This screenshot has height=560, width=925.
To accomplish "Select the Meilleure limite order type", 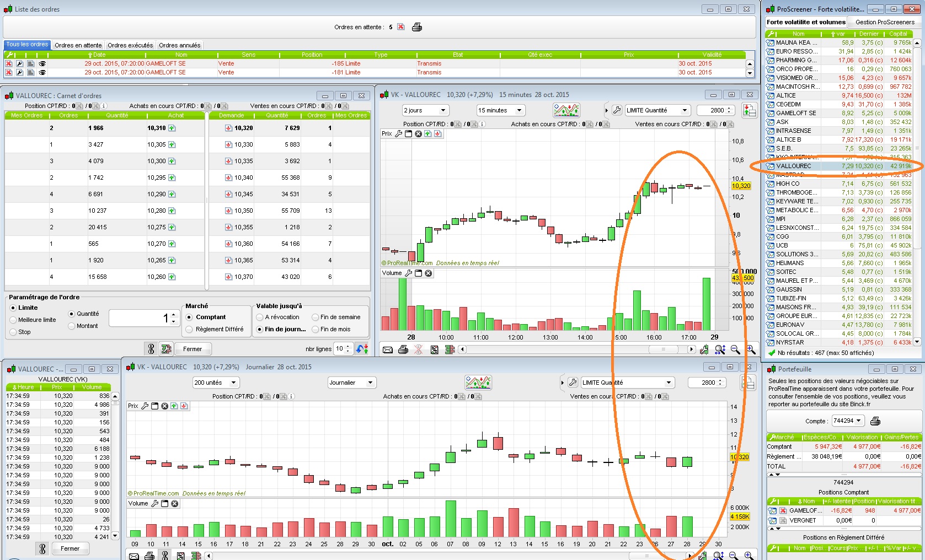I will [14, 320].
